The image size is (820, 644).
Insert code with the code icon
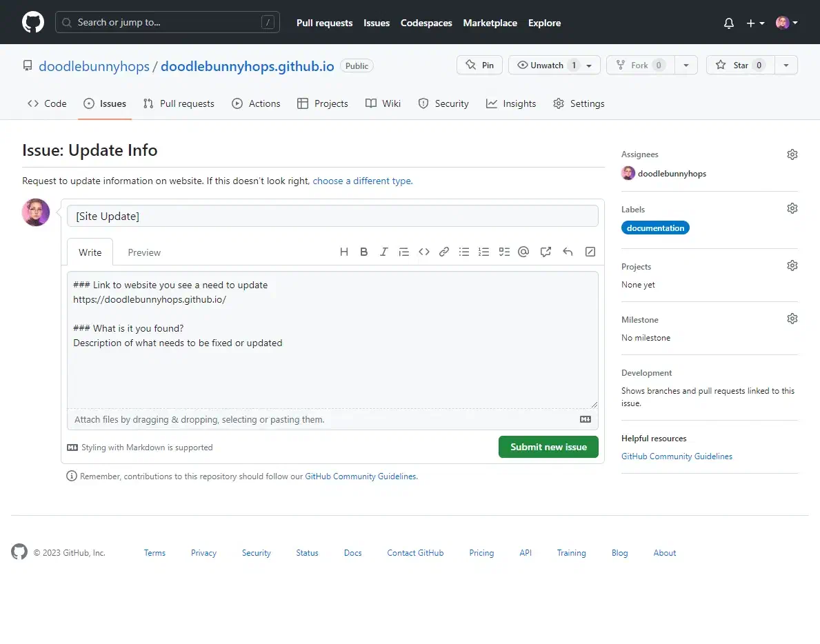coord(424,252)
